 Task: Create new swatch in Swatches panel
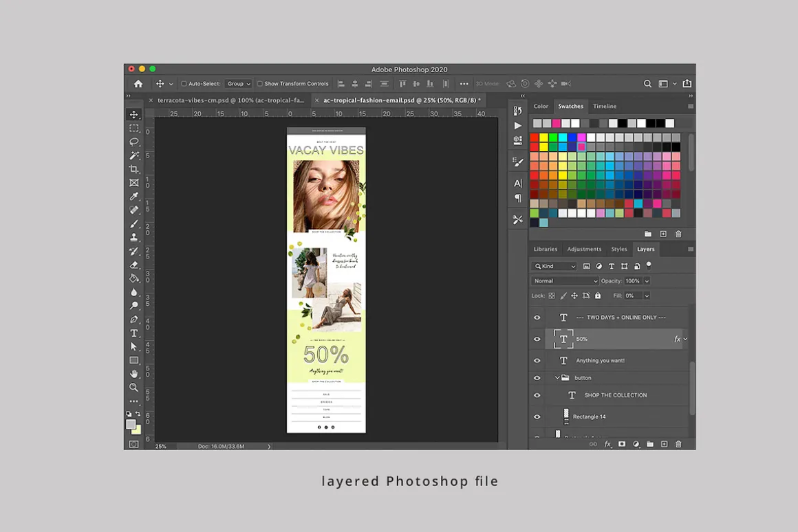[x=663, y=234]
